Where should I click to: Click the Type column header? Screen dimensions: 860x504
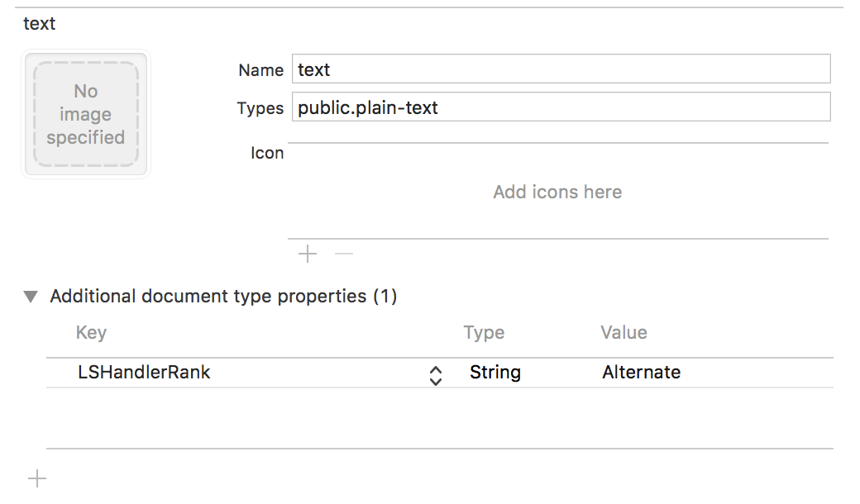coord(484,332)
